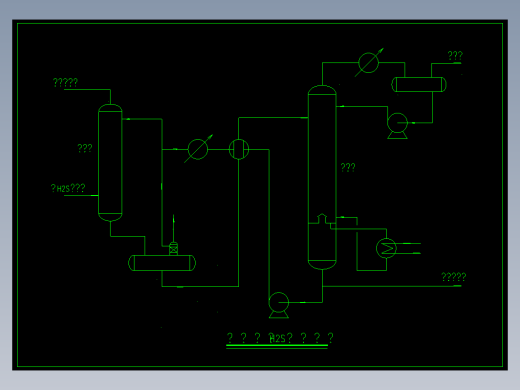Screen dimensions: 520x390
Task: Click the bottom center pump symbol
Action: (x=279, y=305)
